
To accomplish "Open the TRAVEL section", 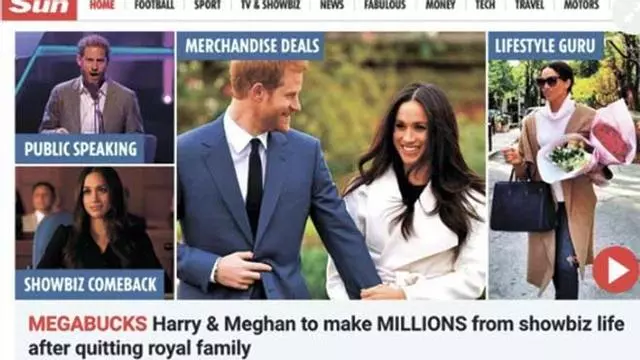I will pos(529,5).
